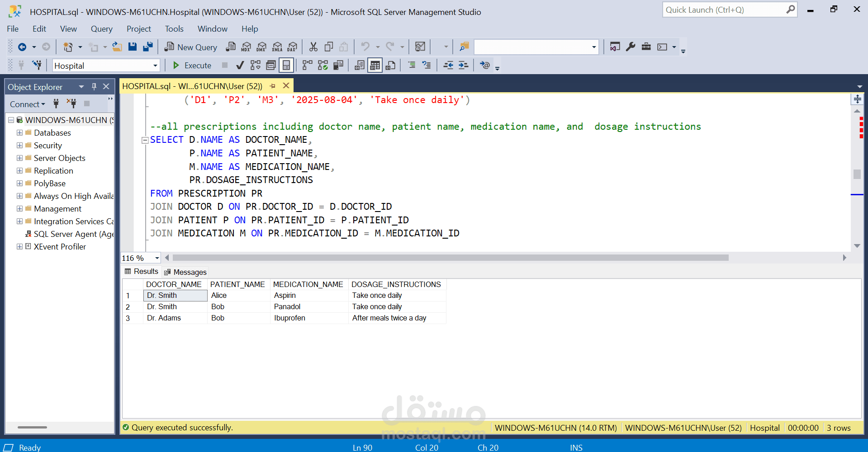Toggle Include Client Statistics
Image resolution: width=868 pixels, height=452 pixels.
click(x=338, y=65)
